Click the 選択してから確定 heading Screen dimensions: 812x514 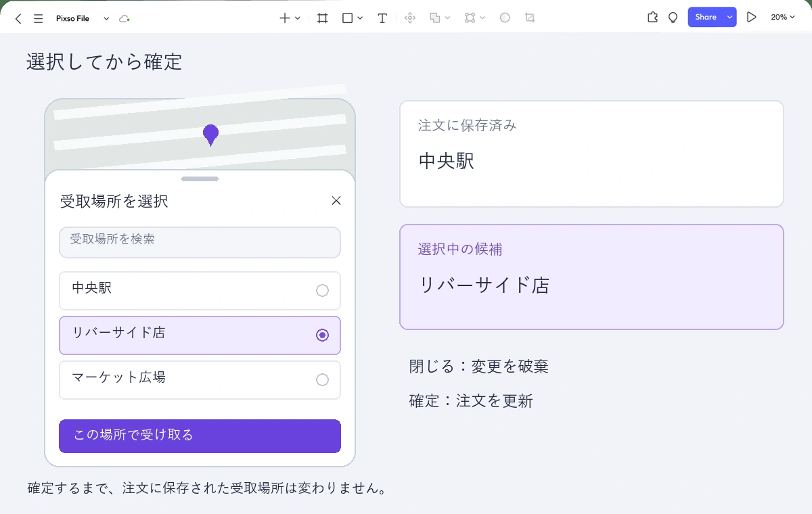(104, 62)
